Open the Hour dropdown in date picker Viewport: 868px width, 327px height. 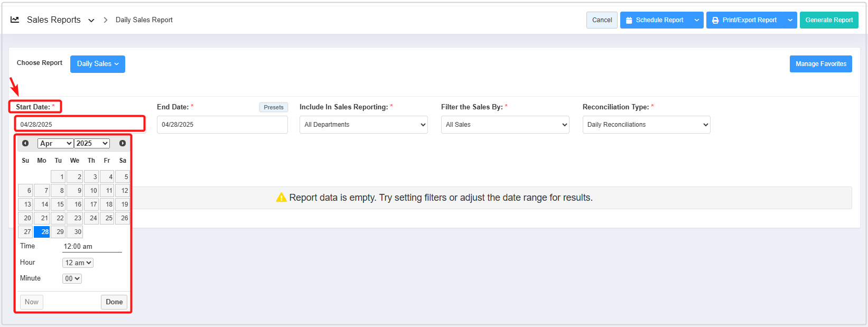pos(78,263)
